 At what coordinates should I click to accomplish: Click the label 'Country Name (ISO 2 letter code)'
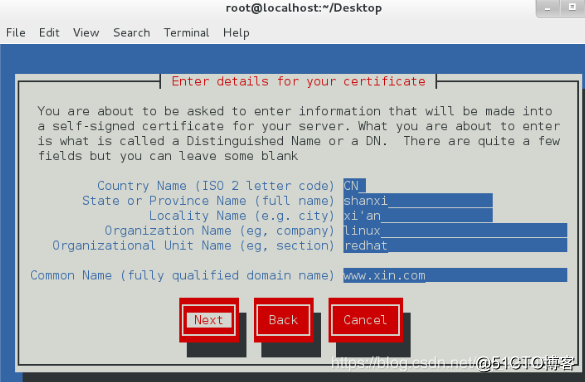(216, 186)
